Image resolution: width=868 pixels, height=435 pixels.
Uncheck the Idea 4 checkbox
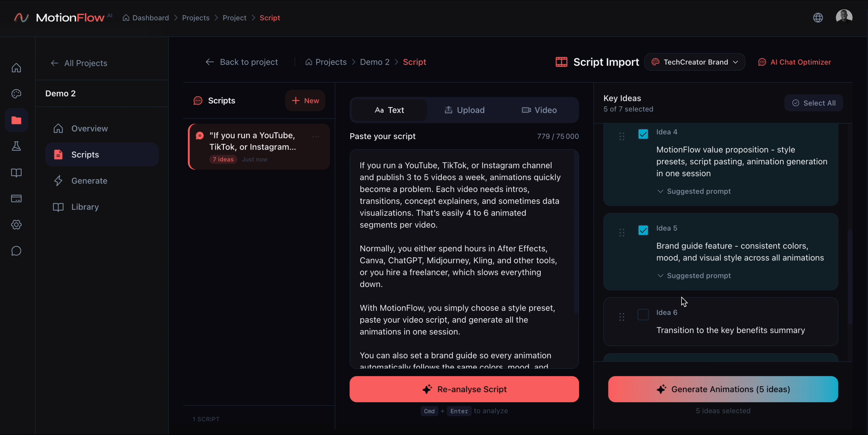point(643,134)
